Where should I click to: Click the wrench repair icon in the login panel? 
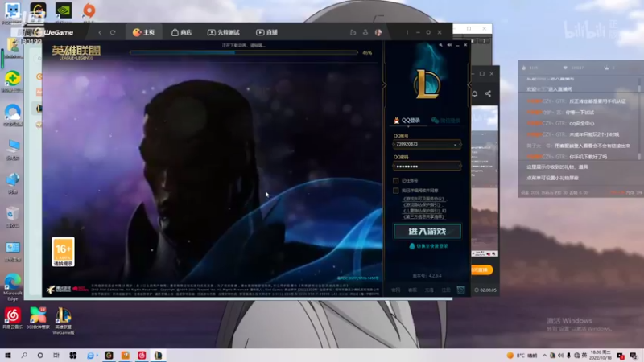440,45
